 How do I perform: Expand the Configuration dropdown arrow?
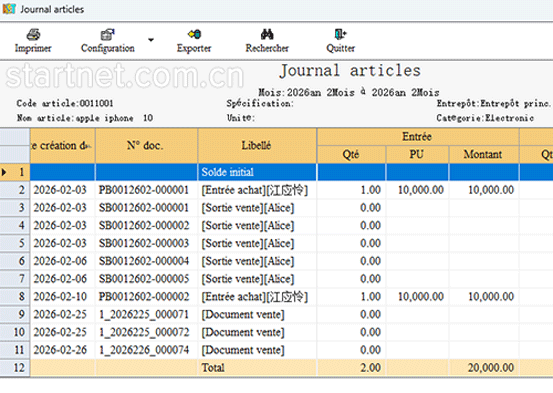pyautogui.click(x=151, y=40)
